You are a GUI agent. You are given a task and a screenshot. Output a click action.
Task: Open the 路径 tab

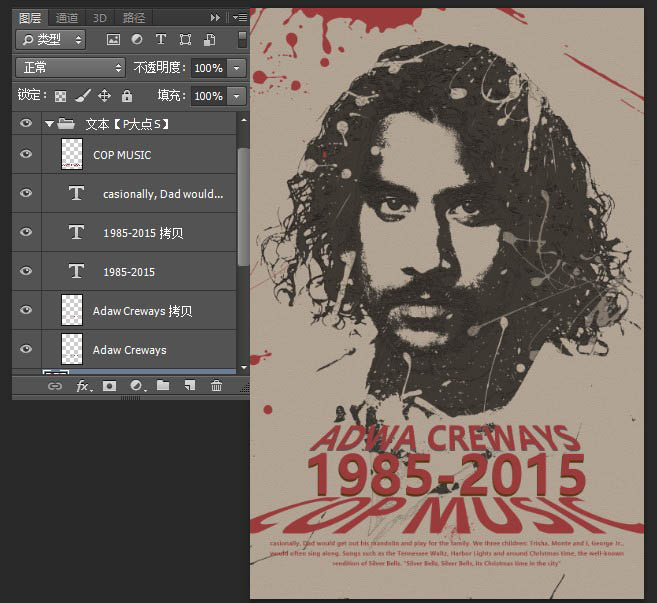click(x=133, y=17)
